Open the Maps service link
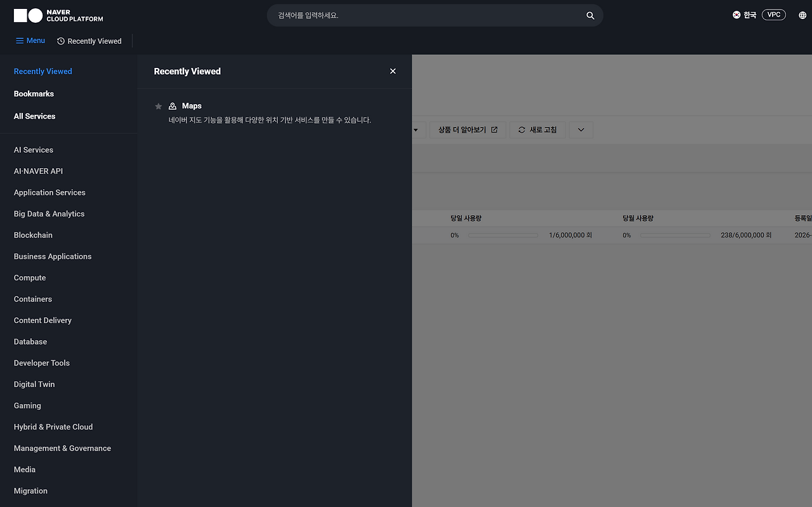This screenshot has height=507, width=812. pos(192,106)
